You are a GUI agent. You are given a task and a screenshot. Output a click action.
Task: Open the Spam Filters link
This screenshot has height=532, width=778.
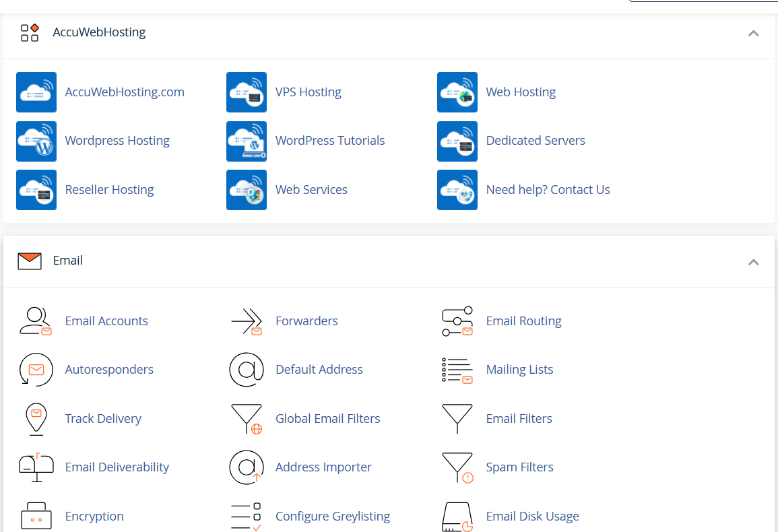tap(519, 467)
